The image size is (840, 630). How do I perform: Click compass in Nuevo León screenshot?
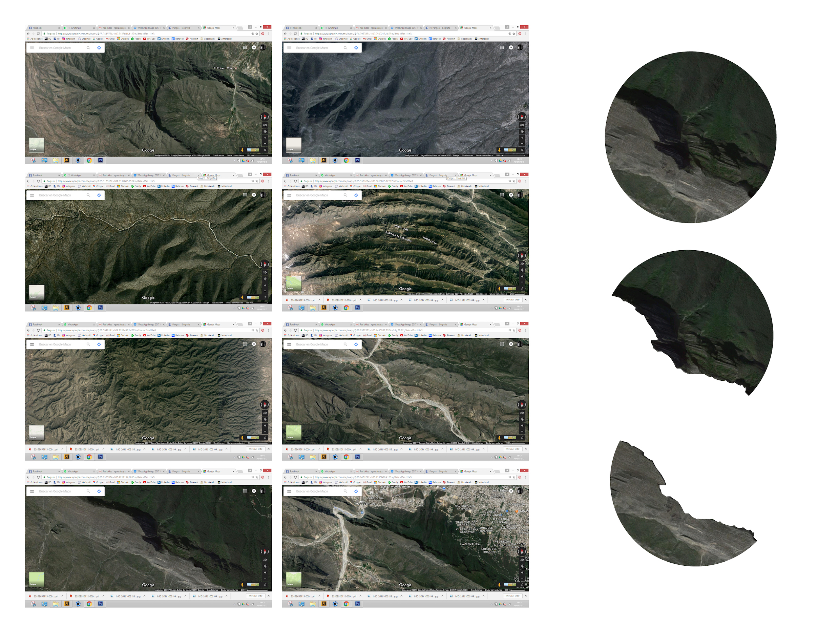[522, 256]
